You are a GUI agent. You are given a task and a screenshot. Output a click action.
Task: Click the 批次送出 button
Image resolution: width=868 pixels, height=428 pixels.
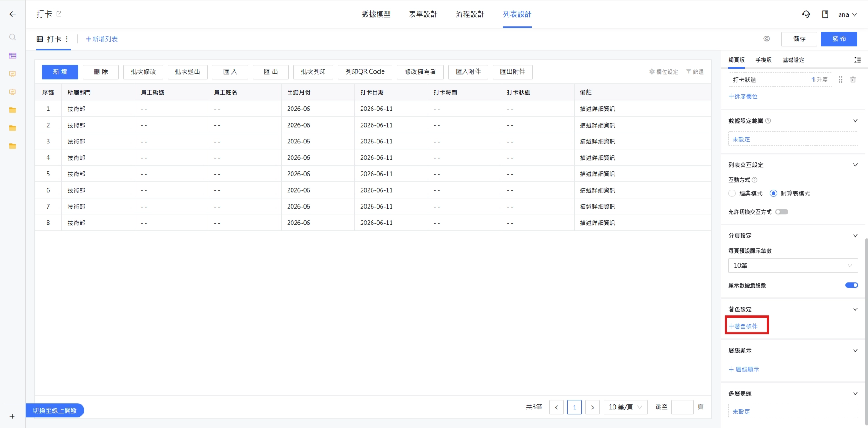pos(188,71)
